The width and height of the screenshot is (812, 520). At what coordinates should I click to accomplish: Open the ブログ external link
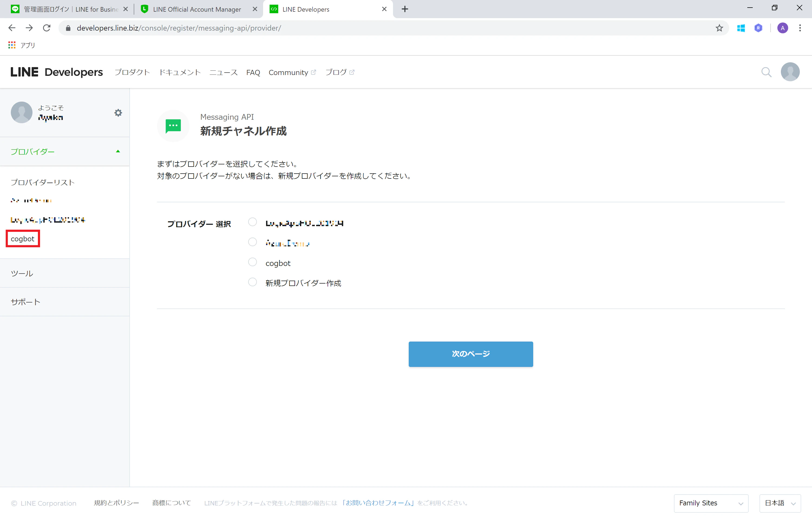pyautogui.click(x=340, y=72)
